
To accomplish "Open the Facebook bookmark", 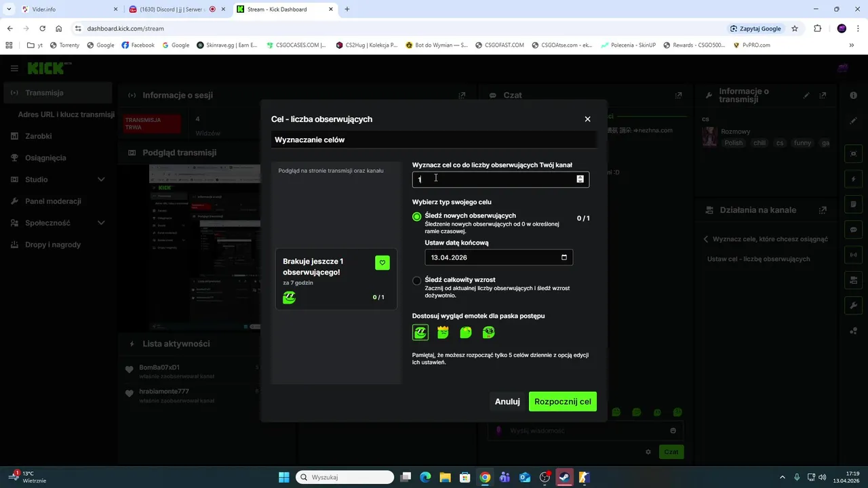I will tap(138, 45).
